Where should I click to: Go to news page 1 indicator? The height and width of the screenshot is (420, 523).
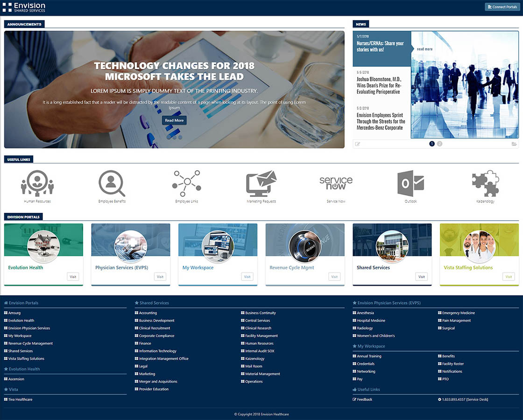432,144
